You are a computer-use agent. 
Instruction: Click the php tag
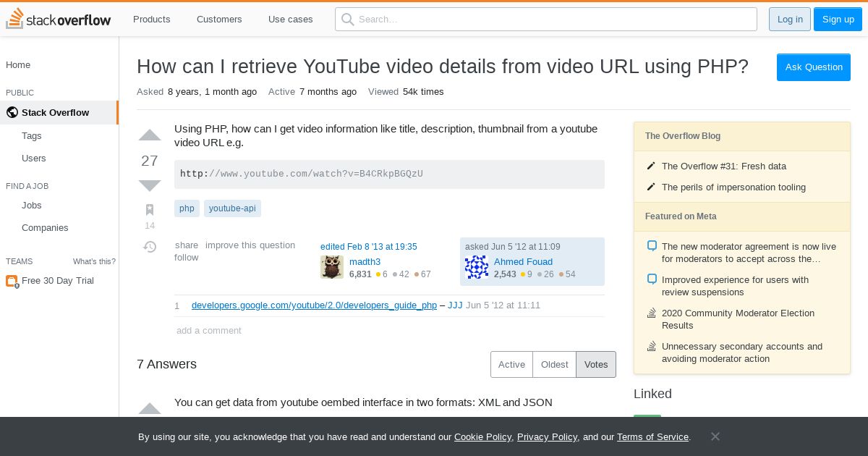[x=187, y=208]
